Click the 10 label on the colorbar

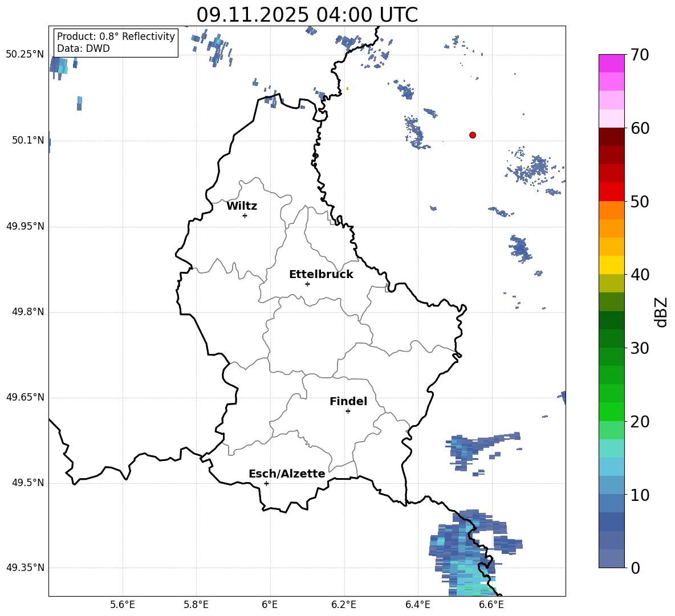(x=640, y=495)
